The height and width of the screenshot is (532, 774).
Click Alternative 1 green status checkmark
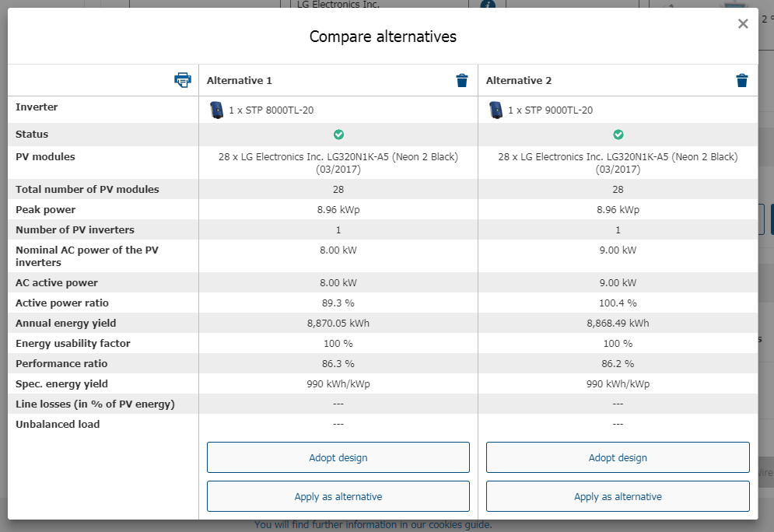[x=338, y=135]
